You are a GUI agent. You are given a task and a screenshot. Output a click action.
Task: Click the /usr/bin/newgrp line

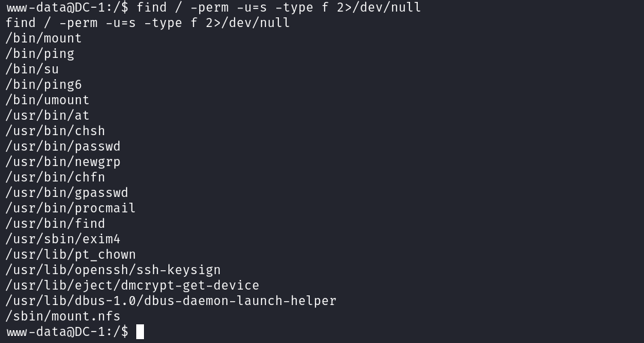point(63,162)
